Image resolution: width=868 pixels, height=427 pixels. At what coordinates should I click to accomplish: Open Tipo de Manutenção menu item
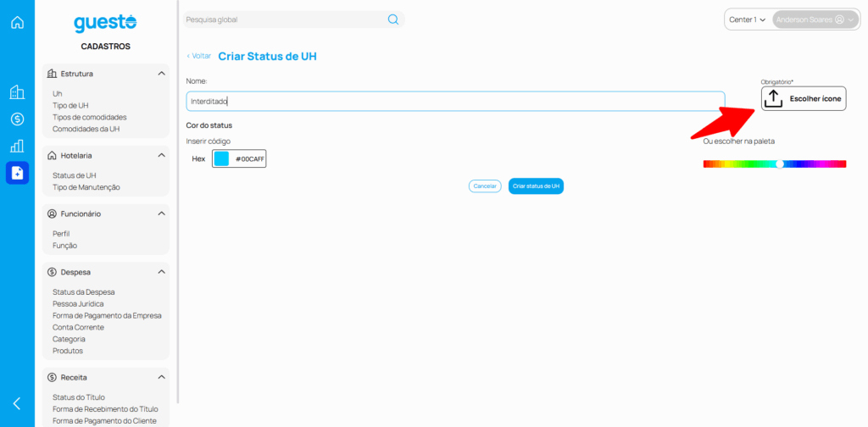[x=86, y=187]
